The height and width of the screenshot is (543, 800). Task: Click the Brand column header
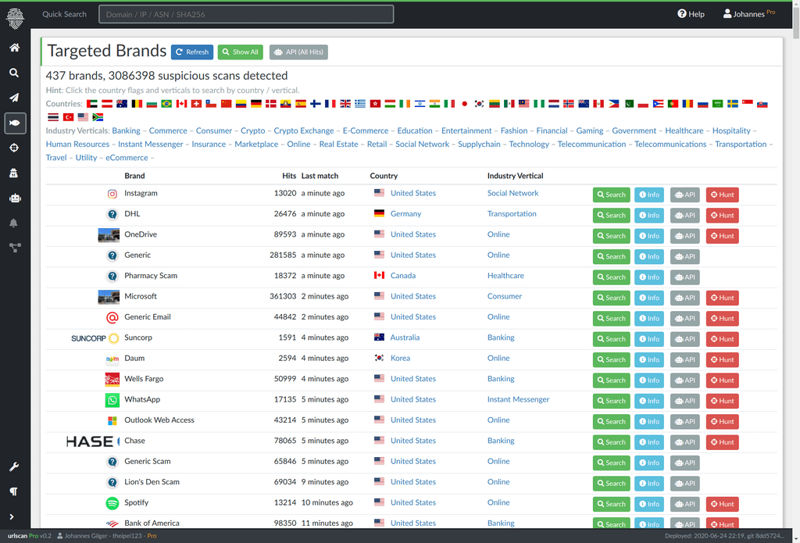point(135,176)
